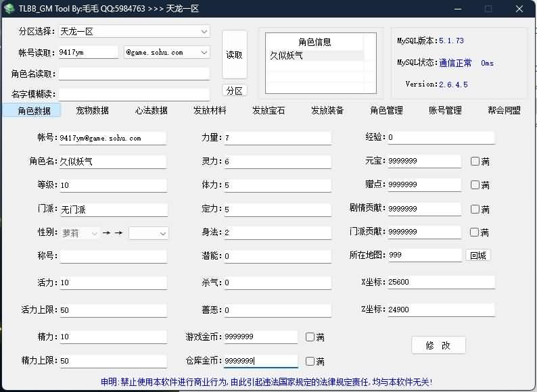537x392 pixels.
Task: Click the 剧情贡献 value field
Action: pos(424,210)
